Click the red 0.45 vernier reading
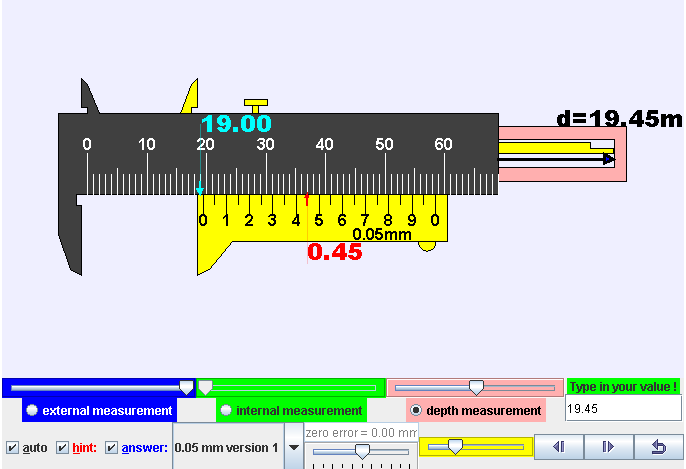Screen dimensions: 686x469 (x=335, y=252)
